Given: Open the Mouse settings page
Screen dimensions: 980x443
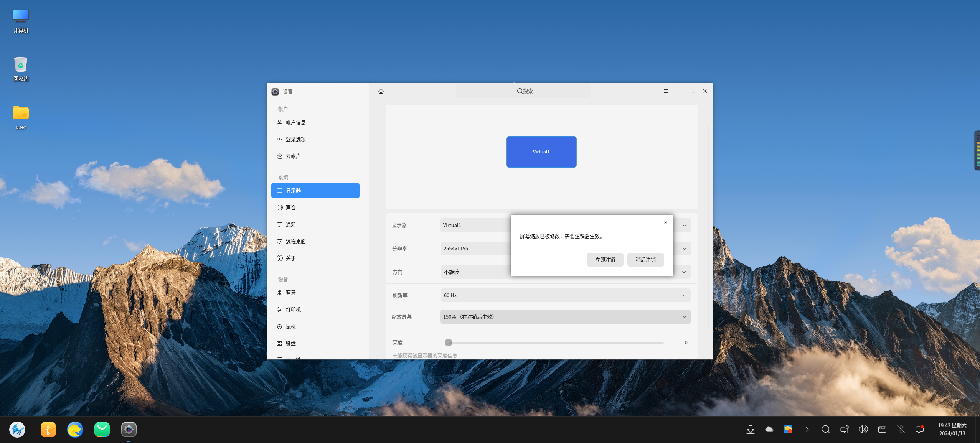Looking at the screenshot, I should 290,326.
